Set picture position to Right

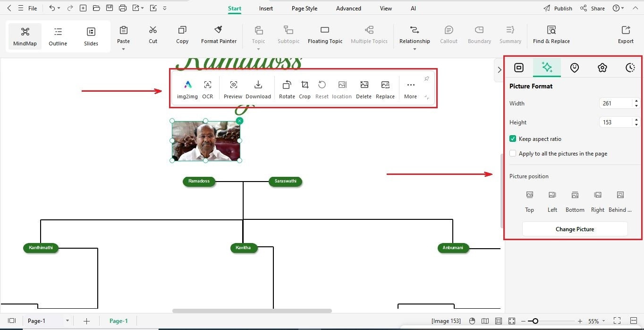click(598, 201)
